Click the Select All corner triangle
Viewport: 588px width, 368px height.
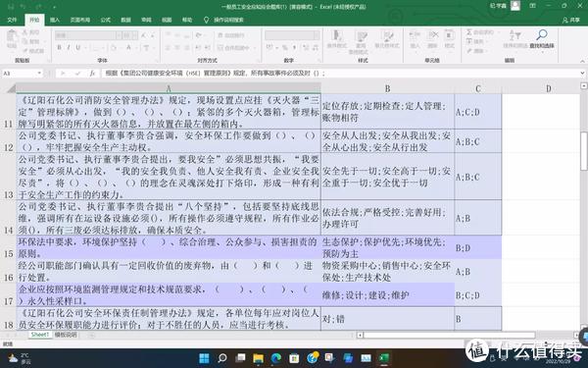[11, 88]
